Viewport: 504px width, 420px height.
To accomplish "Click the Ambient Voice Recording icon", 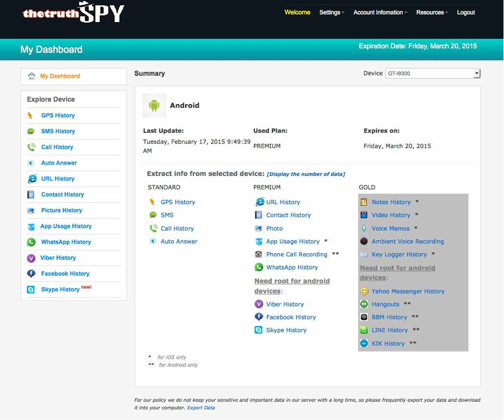I will (x=363, y=241).
